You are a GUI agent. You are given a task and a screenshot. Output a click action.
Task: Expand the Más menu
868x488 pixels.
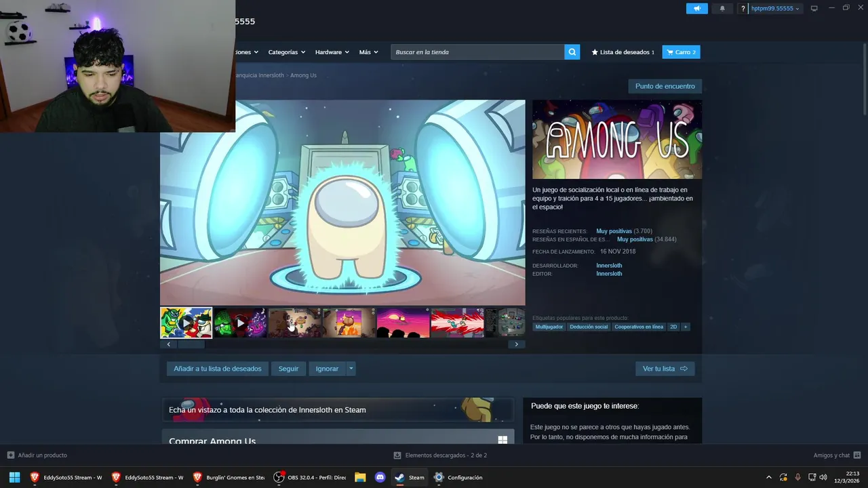(x=368, y=52)
